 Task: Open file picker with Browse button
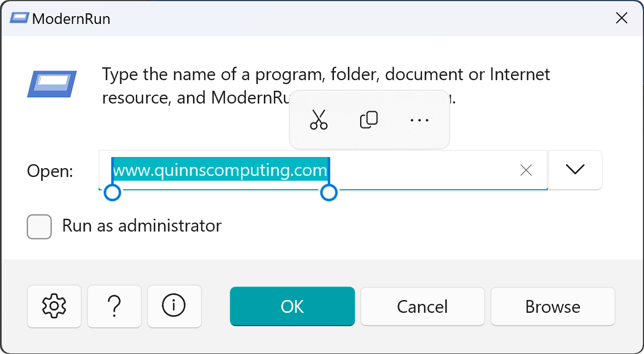coord(553,306)
